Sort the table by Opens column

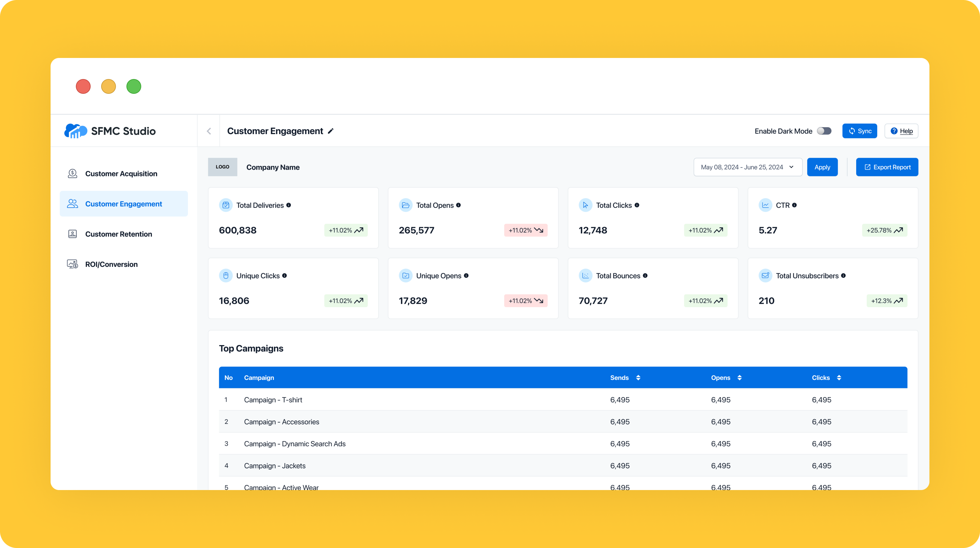(739, 378)
